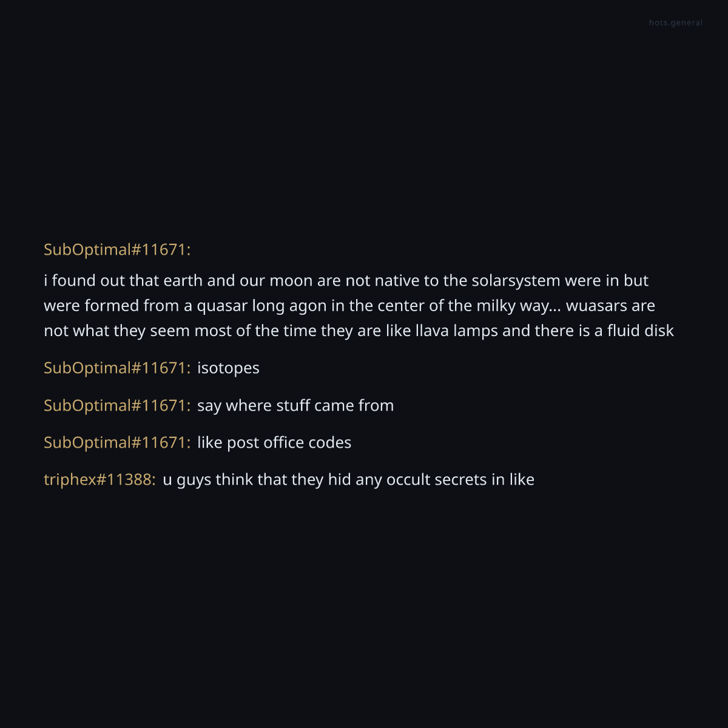Viewport: 728px width, 728px height.
Task: Click the hots.general channel label
Action: (x=675, y=23)
